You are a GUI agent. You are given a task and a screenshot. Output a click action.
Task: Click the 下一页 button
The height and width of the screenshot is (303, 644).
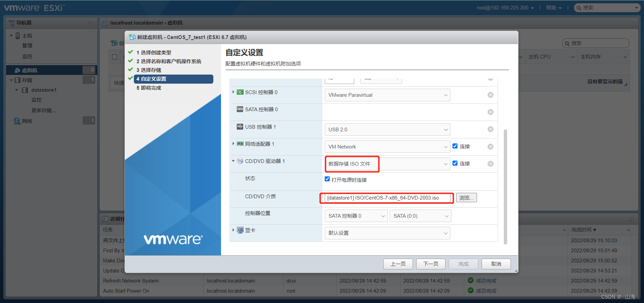pyautogui.click(x=431, y=264)
